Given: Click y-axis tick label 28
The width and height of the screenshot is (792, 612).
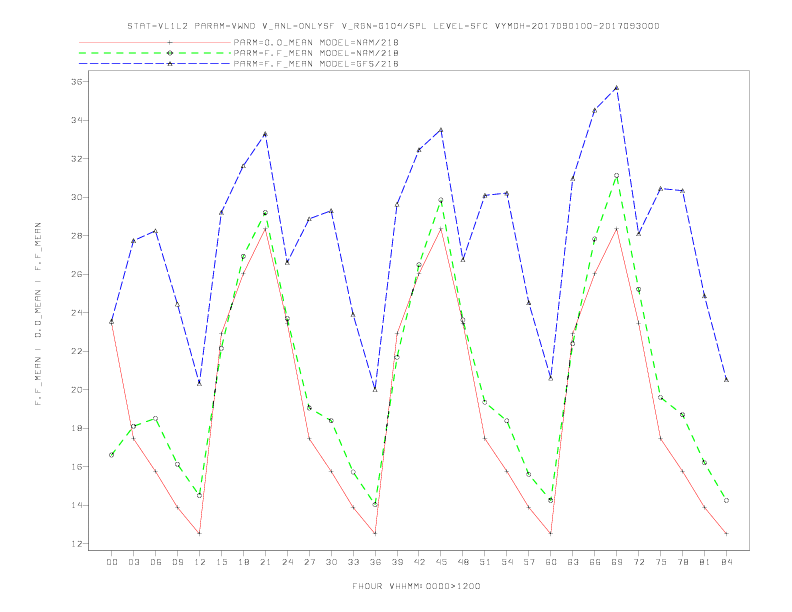Looking at the screenshot, I should point(77,236).
